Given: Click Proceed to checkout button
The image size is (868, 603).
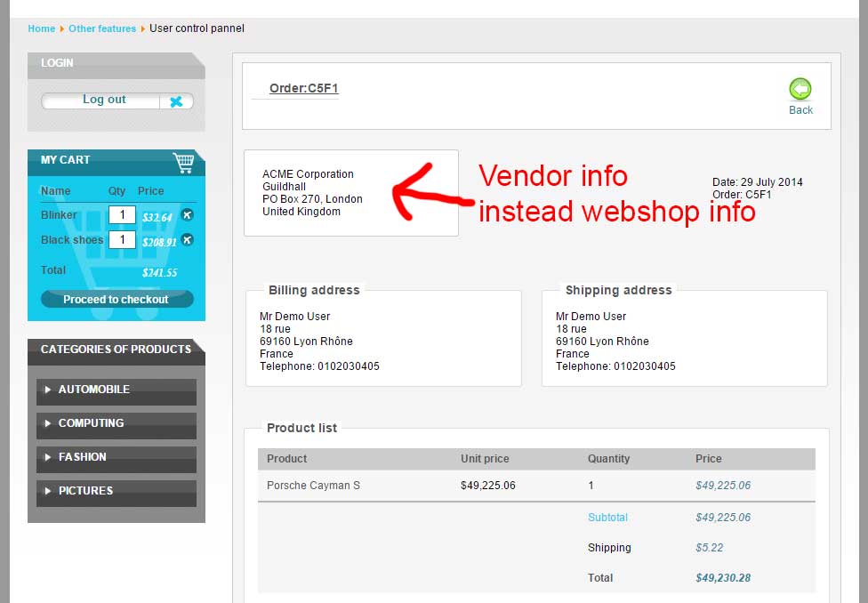Looking at the screenshot, I should (x=117, y=299).
